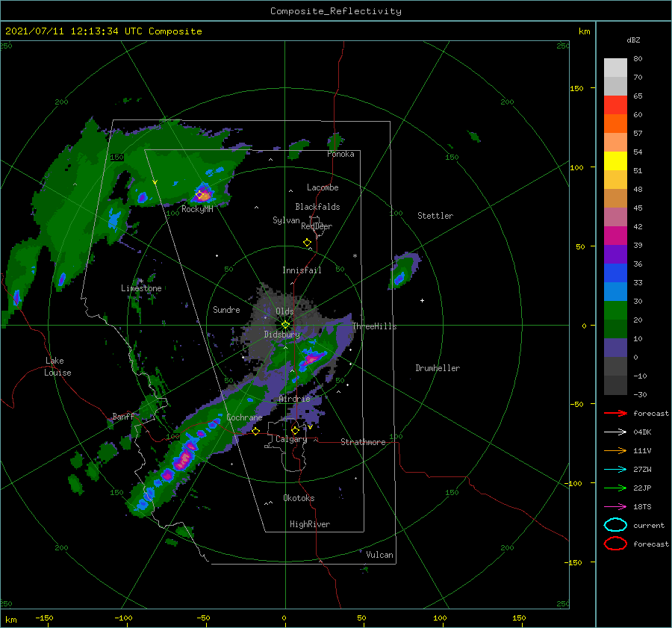This screenshot has width=672, height=628.
Task: Click the yellow diamond marker at RockyMH storm
Action: (199, 195)
